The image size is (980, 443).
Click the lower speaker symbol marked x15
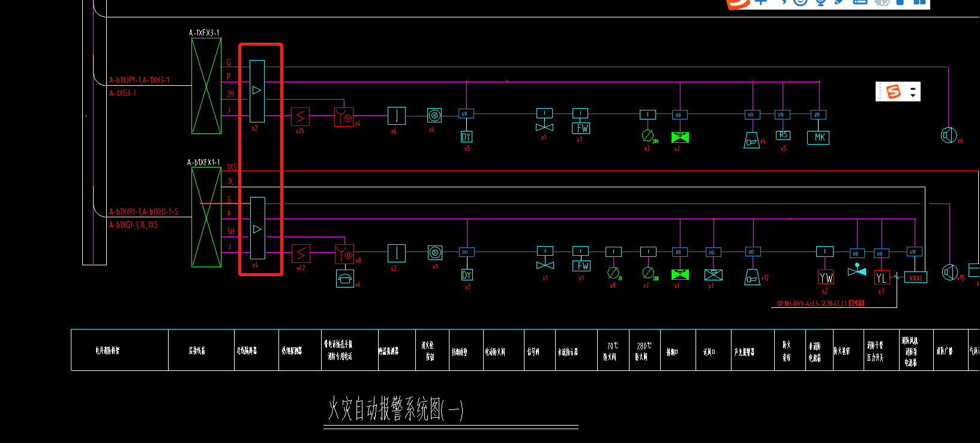point(949,273)
